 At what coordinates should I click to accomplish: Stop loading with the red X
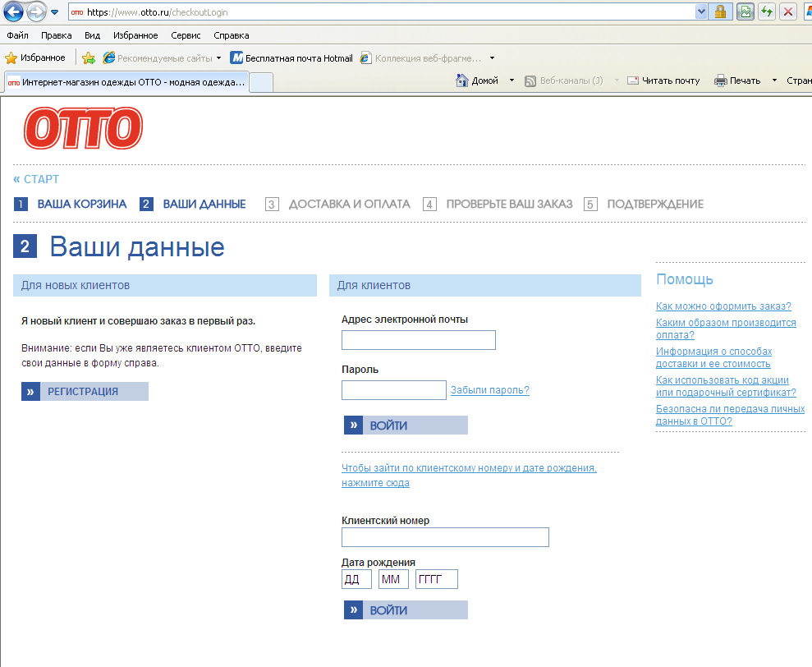(788, 12)
